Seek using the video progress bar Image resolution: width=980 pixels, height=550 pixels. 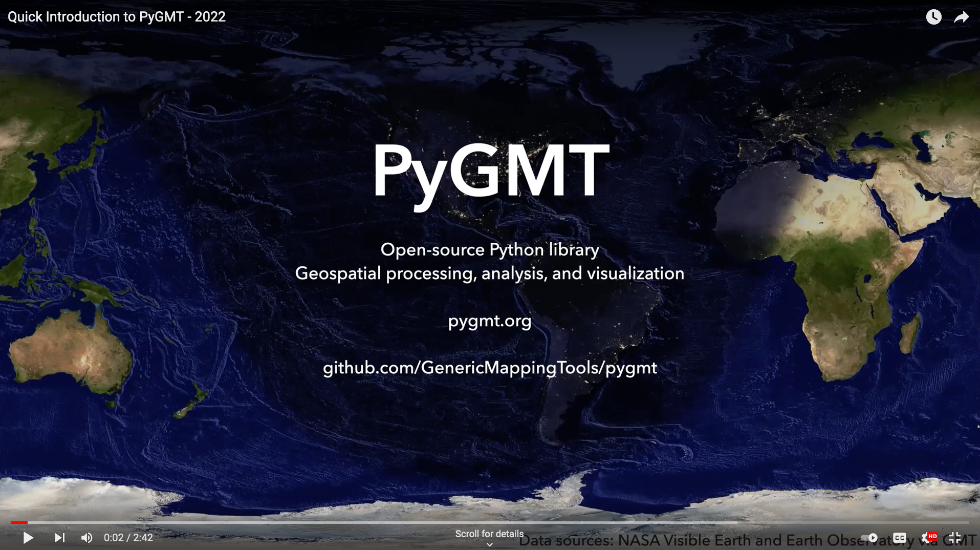point(490,522)
